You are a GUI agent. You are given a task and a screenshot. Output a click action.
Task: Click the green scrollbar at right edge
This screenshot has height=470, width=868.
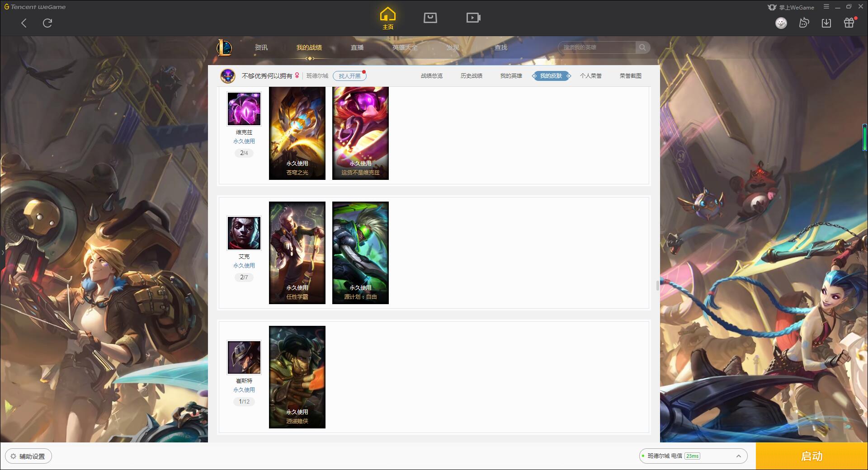click(864, 137)
